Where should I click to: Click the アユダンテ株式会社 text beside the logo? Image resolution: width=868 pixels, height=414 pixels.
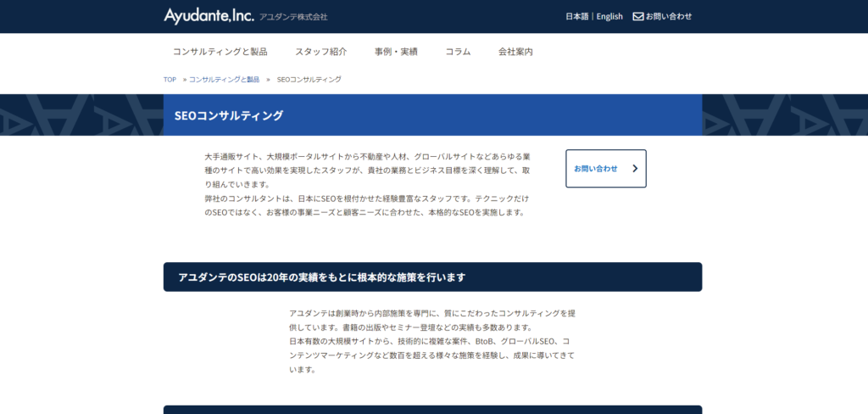[x=293, y=17]
